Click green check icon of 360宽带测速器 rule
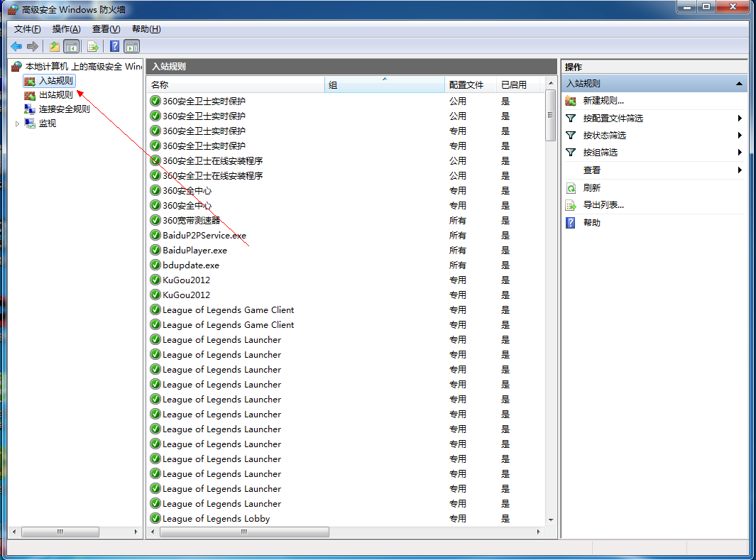756x560 pixels. (x=155, y=220)
